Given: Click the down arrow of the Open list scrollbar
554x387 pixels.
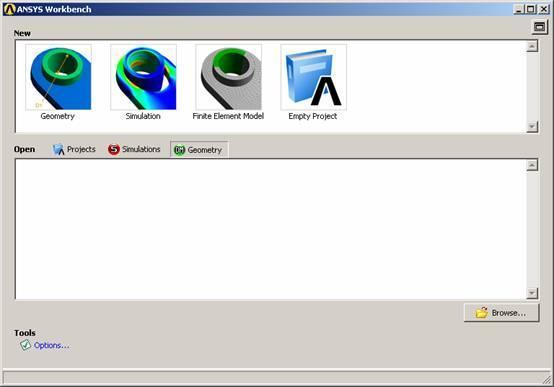Looking at the screenshot, I should pyautogui.click(x=532, y=293).
